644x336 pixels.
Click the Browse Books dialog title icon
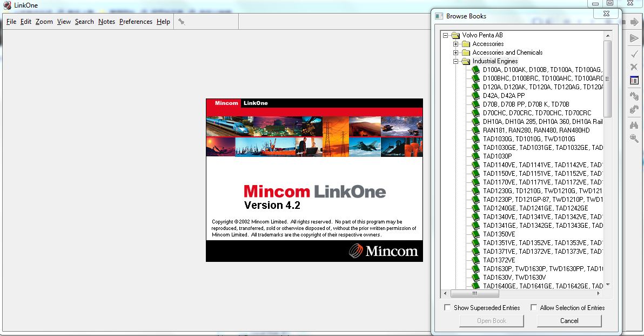tap(439, 16)
